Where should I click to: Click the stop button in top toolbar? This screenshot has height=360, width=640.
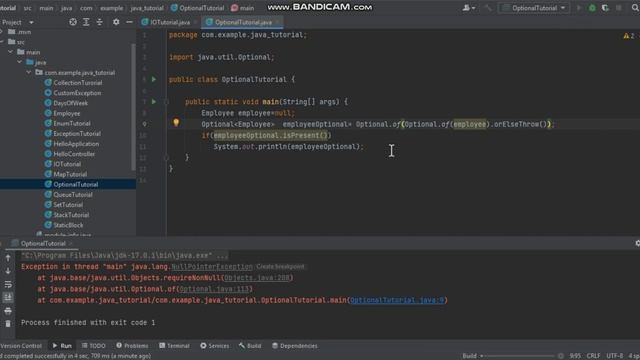[619, 8]
